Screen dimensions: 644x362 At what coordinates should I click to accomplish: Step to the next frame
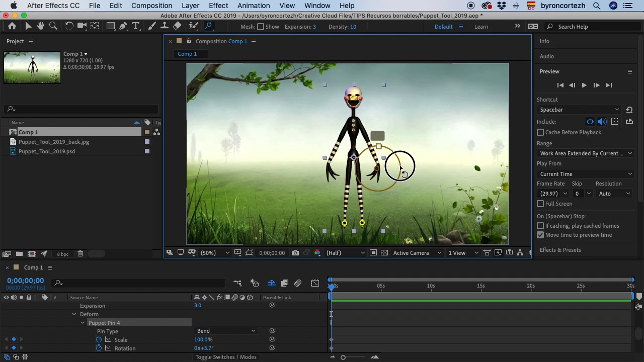pos(596,85)
